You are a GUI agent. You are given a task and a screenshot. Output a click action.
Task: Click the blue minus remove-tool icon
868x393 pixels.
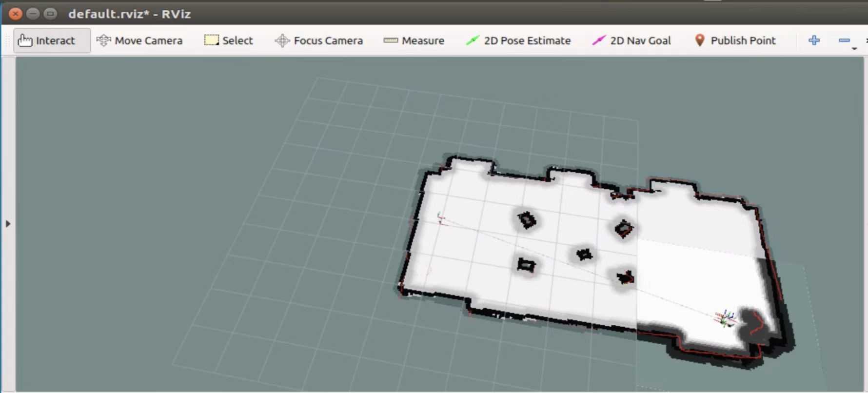tap(844, 40)
